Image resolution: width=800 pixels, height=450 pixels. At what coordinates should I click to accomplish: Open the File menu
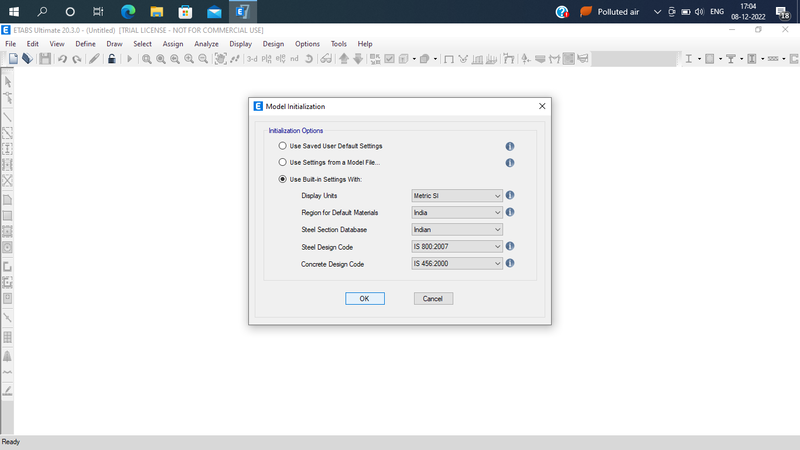[11, 44]
